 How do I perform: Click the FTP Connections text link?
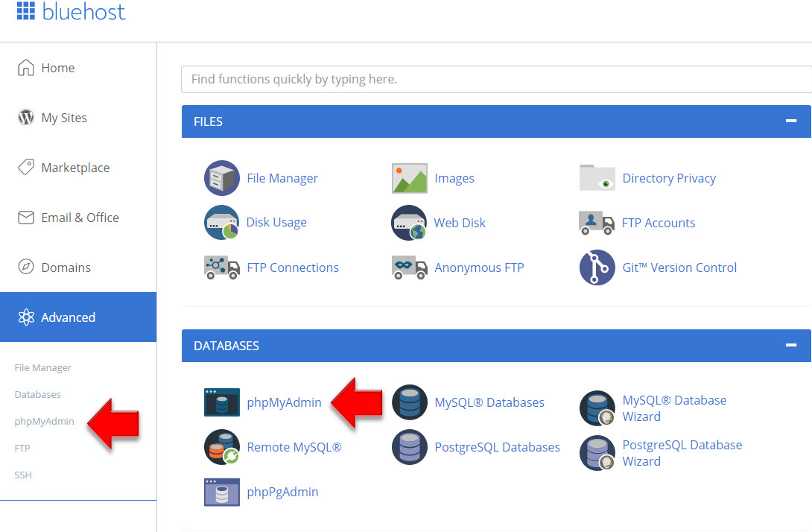pyautogui.click(x=293, y=267)
